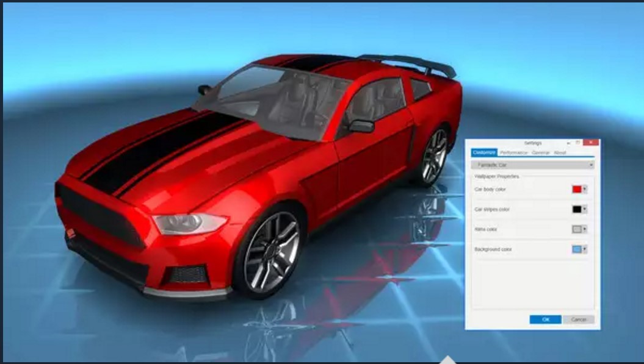Minimize the Settings dialog window

click(x=568, y=143)
